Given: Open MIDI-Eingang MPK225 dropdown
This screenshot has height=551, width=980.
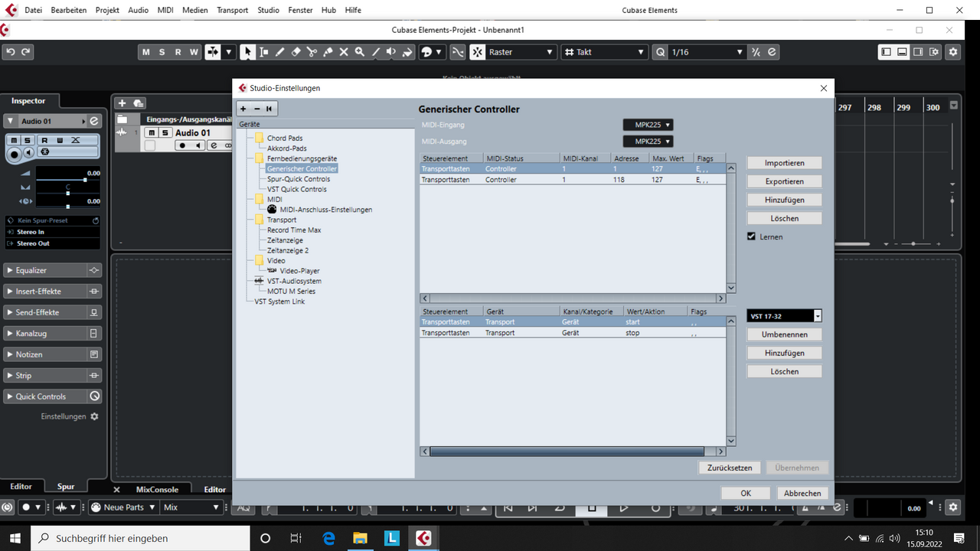Looking at the screenshot, I should (648, 125).
